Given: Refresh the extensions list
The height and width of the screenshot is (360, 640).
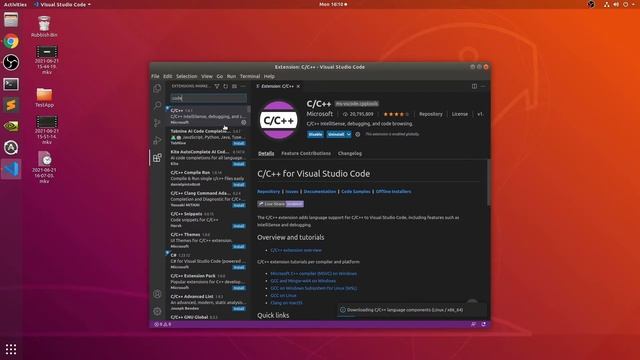Looking at the screenshot, I should tap(225, 86).
